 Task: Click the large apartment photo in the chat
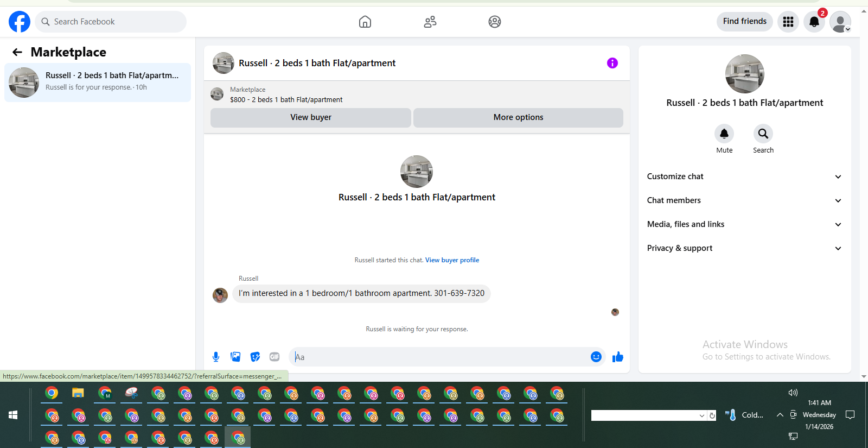click(417, 172)
